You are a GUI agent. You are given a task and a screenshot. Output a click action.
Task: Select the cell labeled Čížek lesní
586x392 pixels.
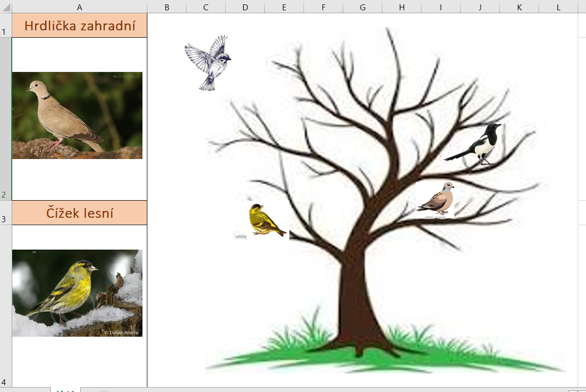click(x=79, y=213)
